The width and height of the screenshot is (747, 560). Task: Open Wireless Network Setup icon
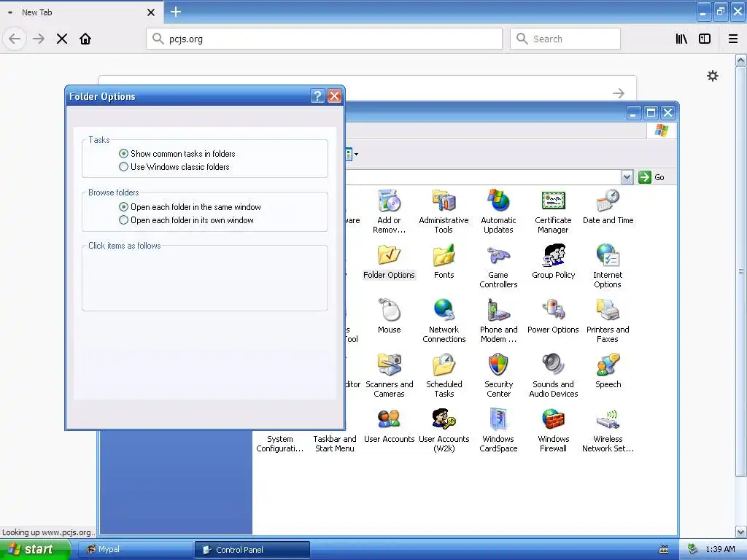608,430
